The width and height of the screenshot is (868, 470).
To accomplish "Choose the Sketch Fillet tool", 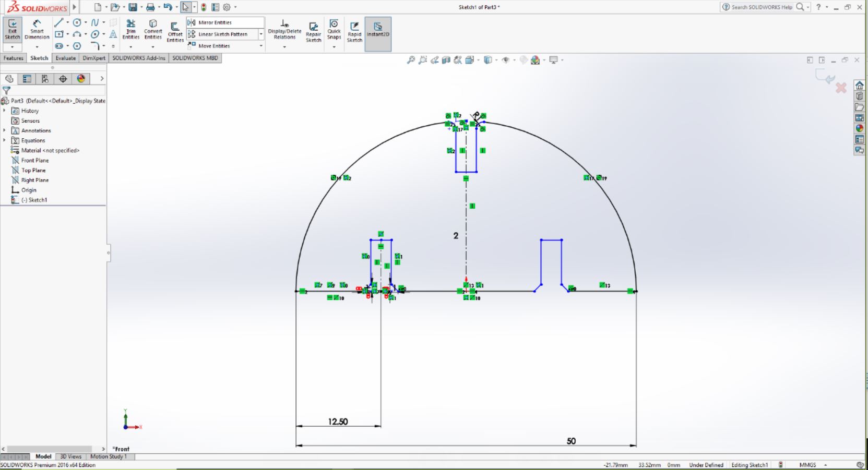I will point(94,46).
